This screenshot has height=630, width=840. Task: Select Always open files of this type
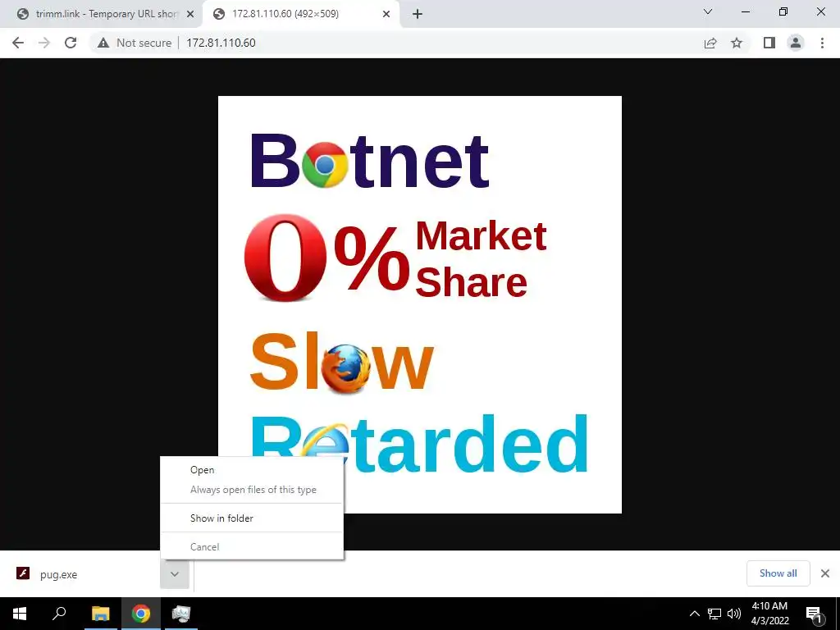[x=252, y=490]
